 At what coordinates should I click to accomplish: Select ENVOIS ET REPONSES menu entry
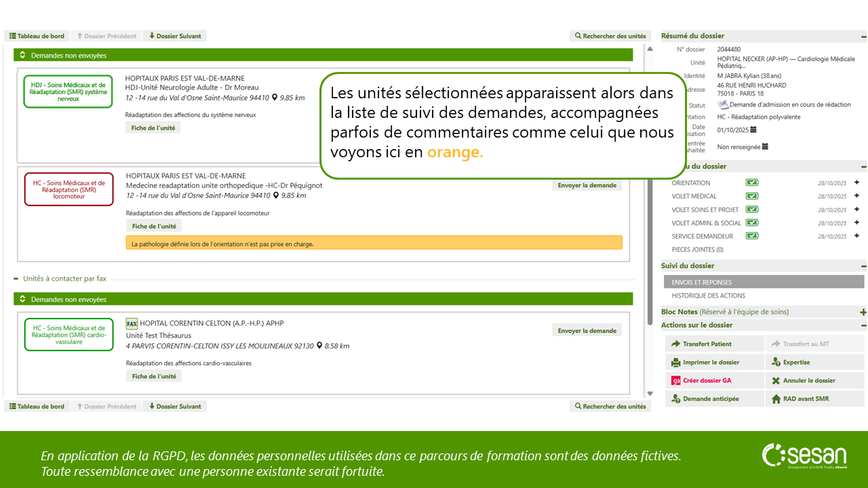(701, 282)
